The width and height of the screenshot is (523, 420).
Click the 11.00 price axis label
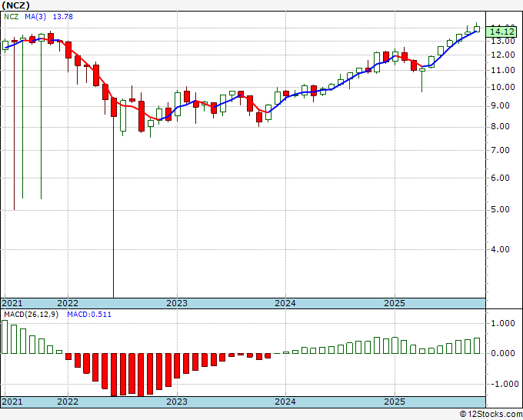pos(503,71)
